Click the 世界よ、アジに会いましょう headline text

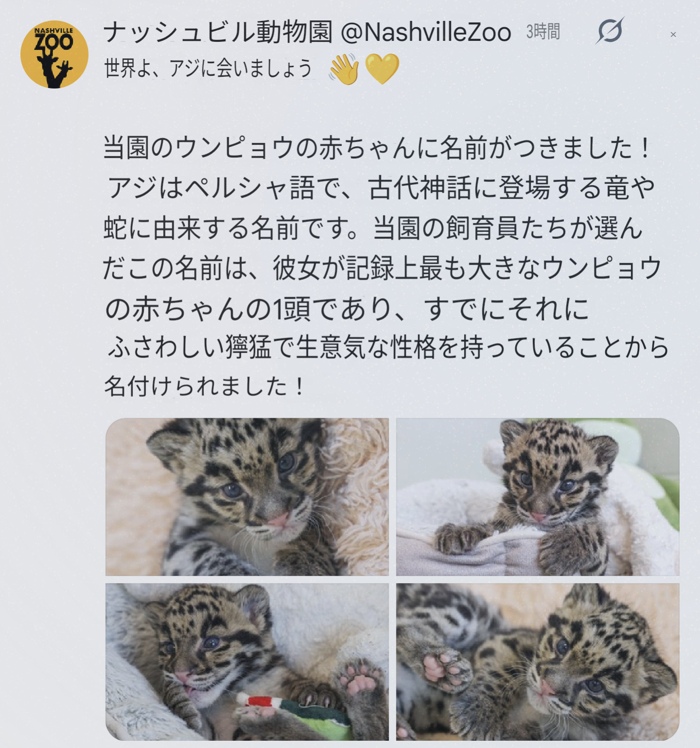208,69
